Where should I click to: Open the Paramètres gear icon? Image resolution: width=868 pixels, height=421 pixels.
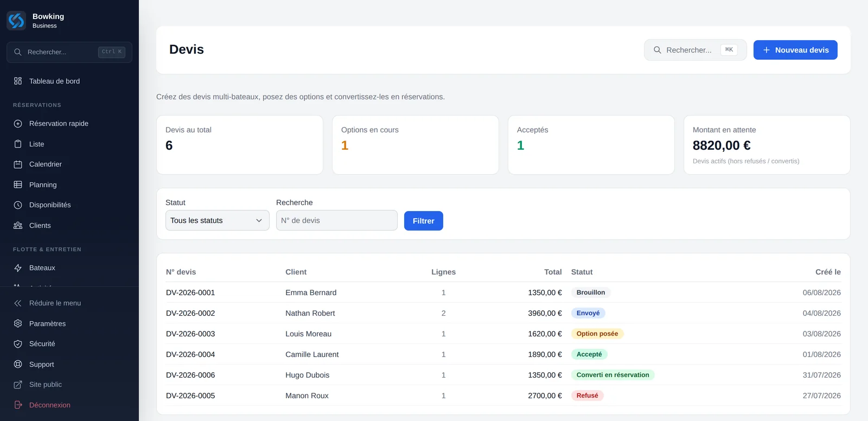pos(18,324)
